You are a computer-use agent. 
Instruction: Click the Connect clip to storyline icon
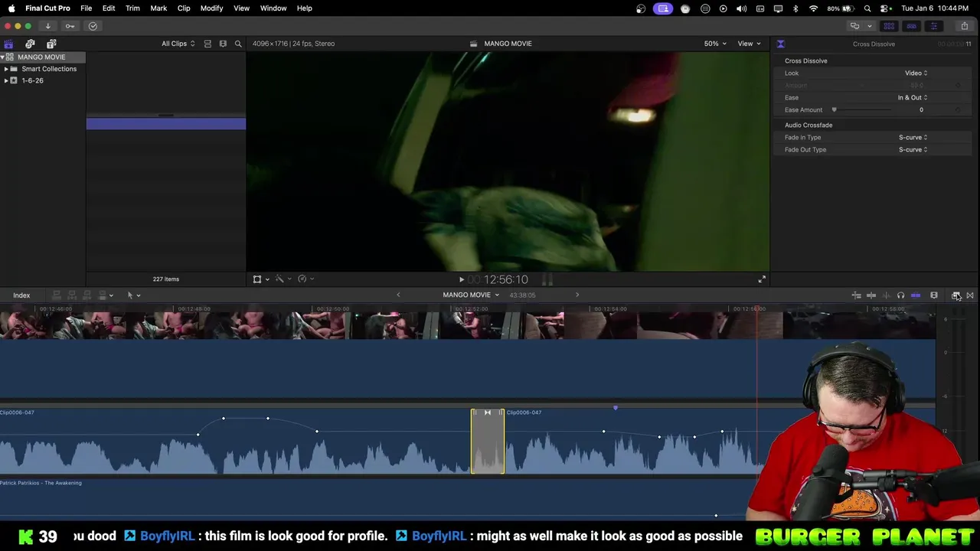tap(57, 295)
